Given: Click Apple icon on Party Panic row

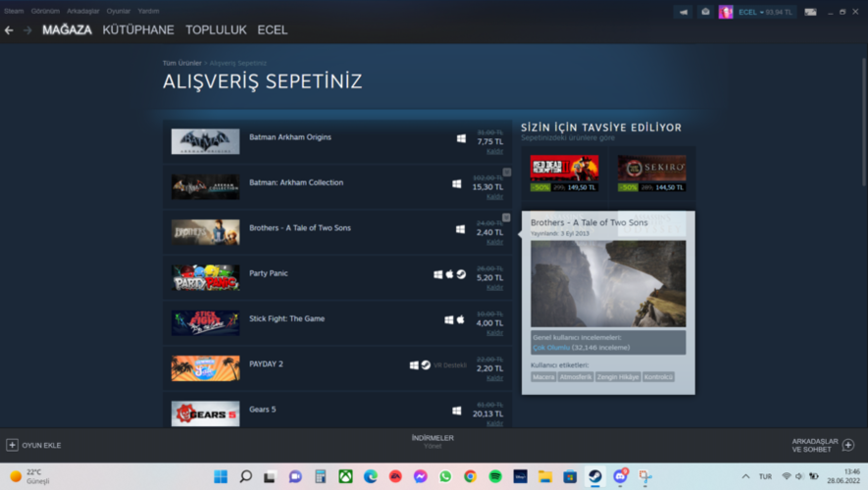Looking at the screenshot, I should point(449,274).
